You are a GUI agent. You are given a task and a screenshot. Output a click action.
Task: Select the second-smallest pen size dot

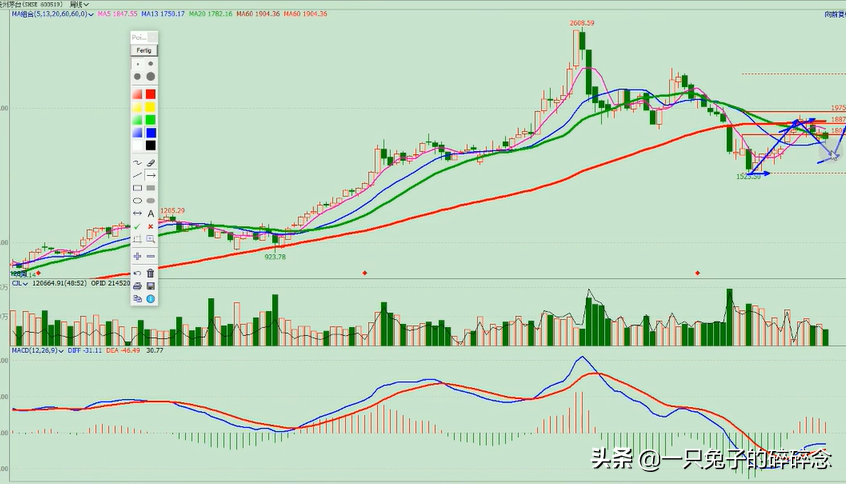click(x=151, y=64)
